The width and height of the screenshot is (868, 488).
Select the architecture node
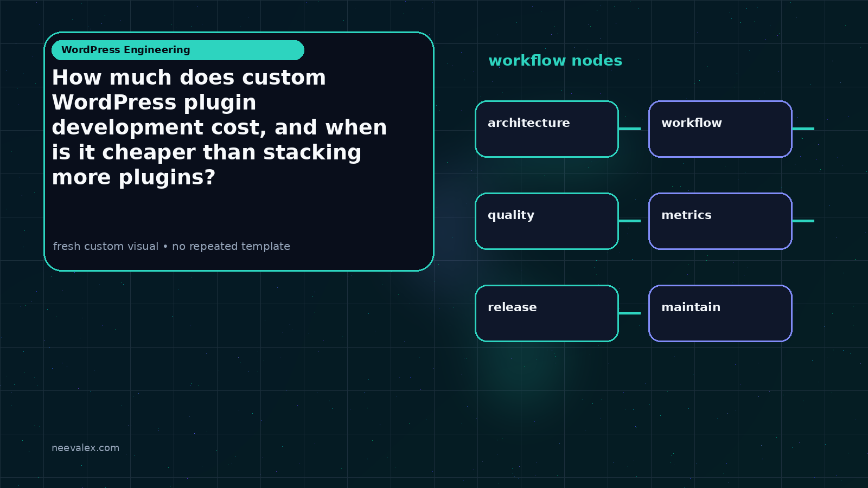(547, 129)
